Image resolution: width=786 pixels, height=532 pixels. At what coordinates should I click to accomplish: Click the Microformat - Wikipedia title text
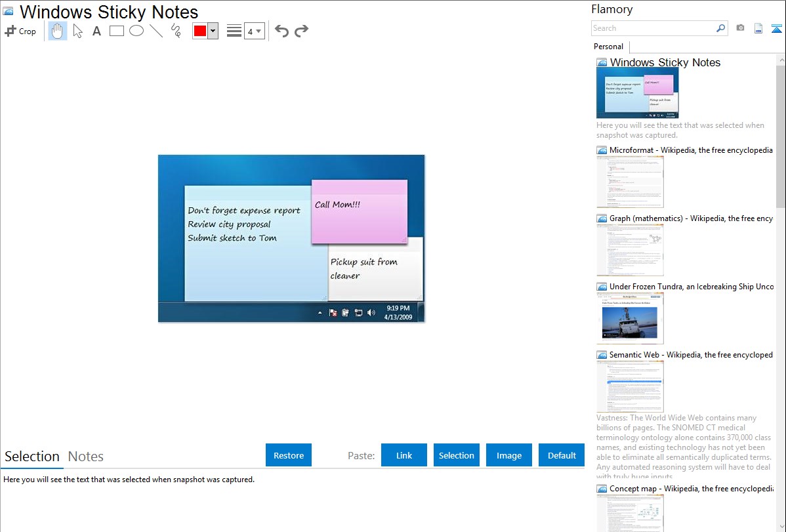(691, 150)
